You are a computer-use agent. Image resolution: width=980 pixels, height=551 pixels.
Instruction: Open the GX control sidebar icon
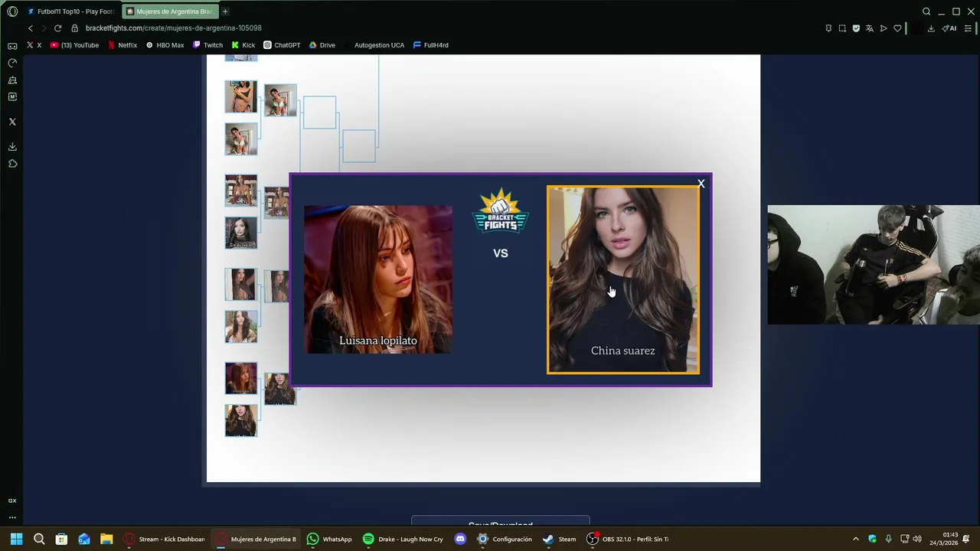pos(12,500)
